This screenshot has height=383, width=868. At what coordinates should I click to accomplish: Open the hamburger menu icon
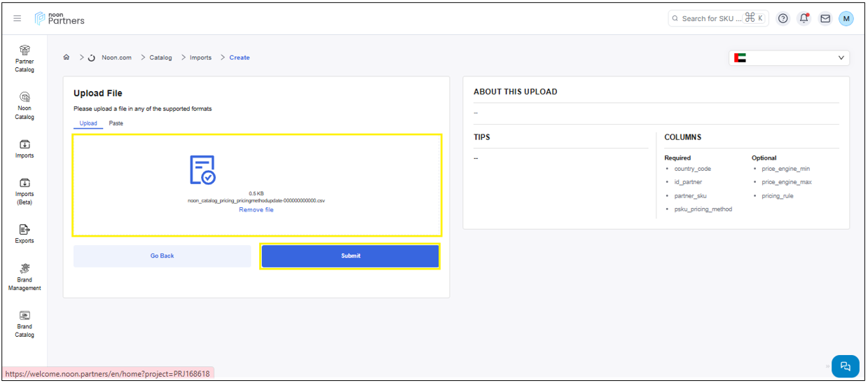[18, 19]
